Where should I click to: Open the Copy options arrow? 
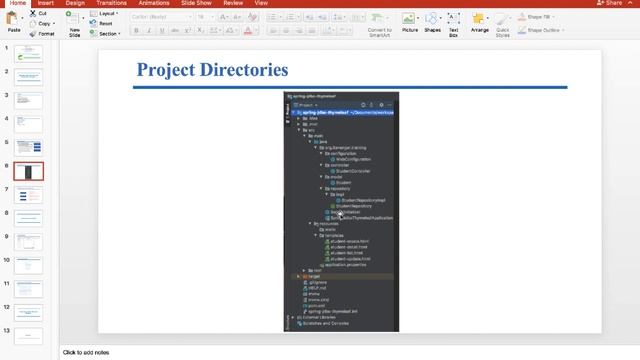click(x=54, y=24)
